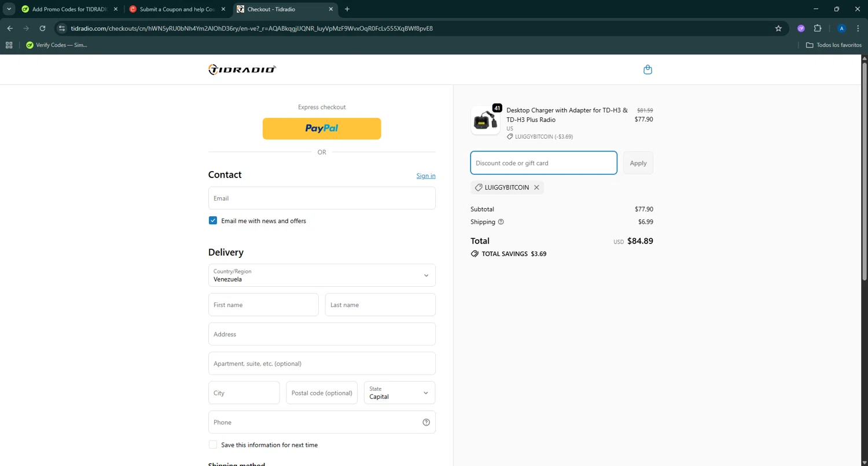Check Save this information for next time
This screenshot has height=466, width=868.
[x=213, y=445]
